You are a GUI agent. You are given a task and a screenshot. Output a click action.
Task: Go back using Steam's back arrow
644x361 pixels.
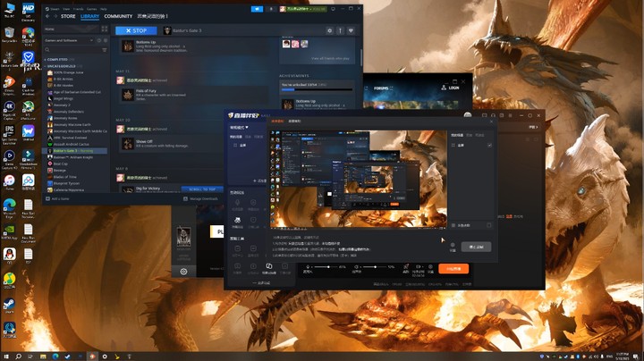pos(47,16)
